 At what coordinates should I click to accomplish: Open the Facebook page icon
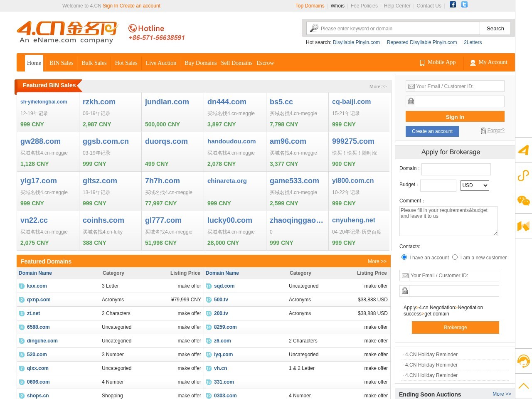pos(453,5)
